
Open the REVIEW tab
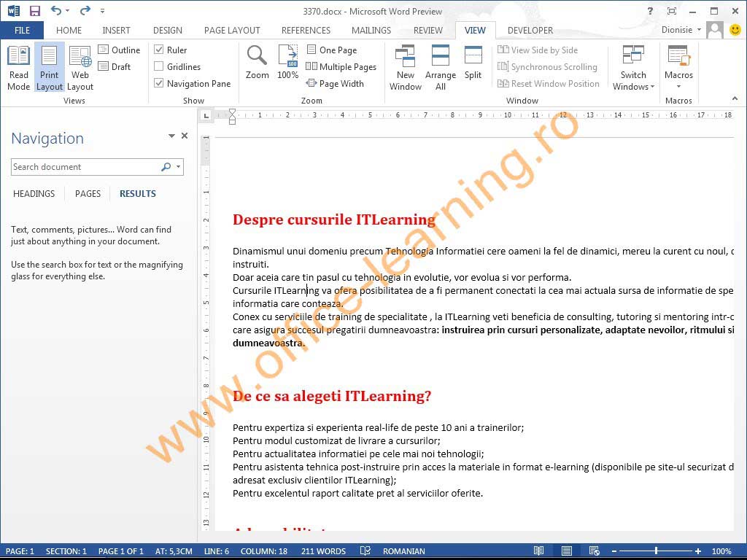pyautogui.click(x=427, y=30)
